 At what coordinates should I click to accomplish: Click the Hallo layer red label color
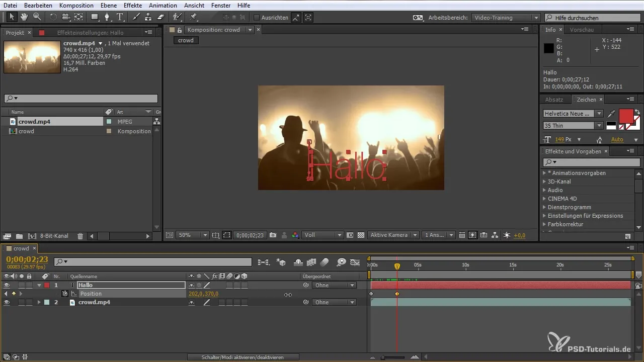click(x=47, y=285)
